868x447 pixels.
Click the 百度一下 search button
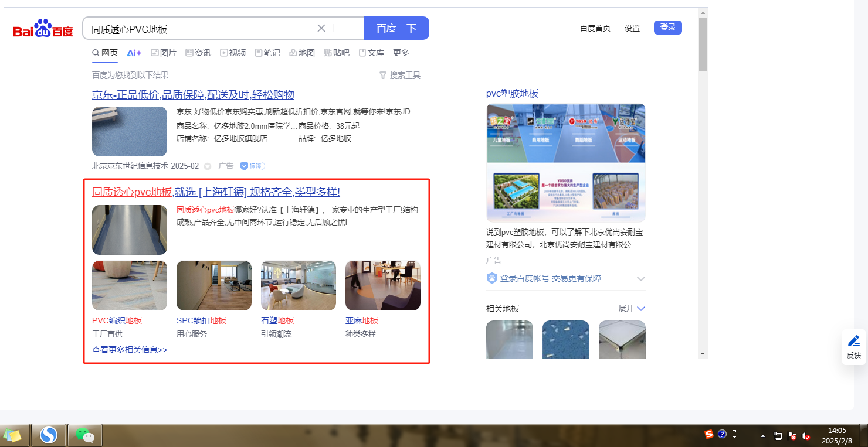396,28
